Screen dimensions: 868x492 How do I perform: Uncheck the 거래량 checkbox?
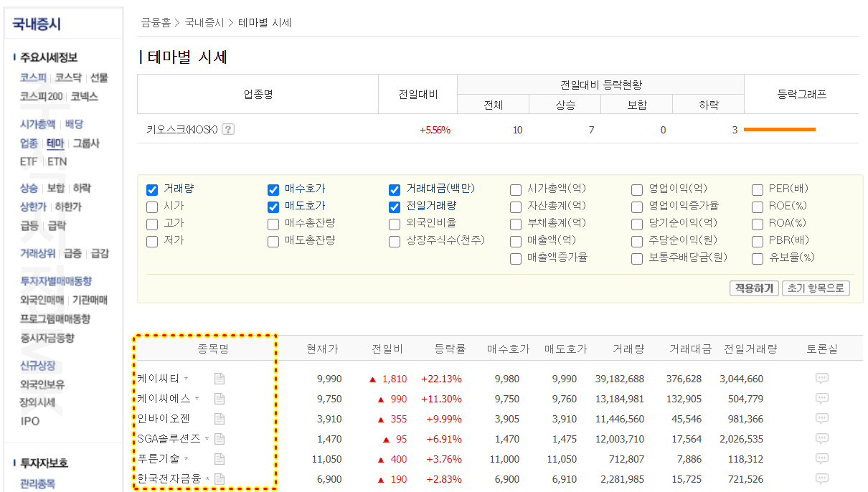pos(152,190)
